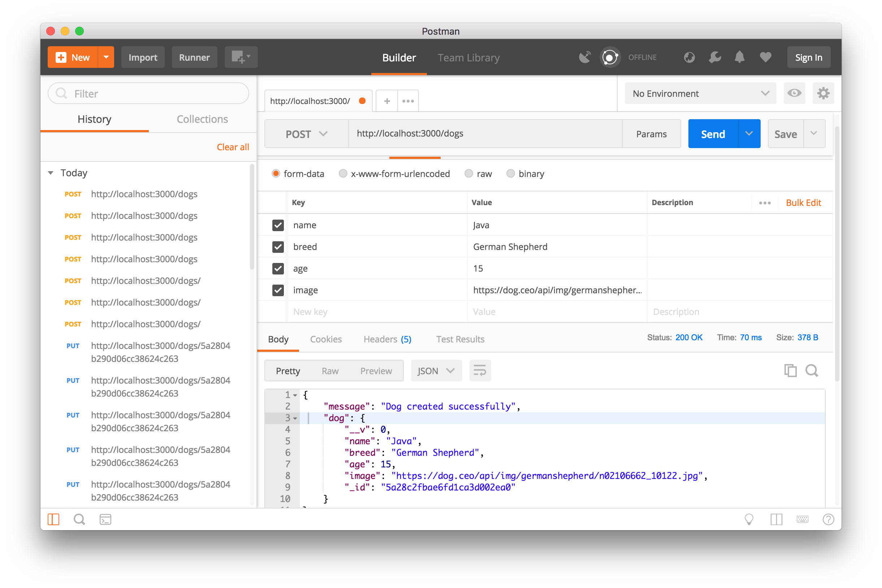Toggle the form-data radio button selection
Screen dimensions: 882x588
(275, 173)
